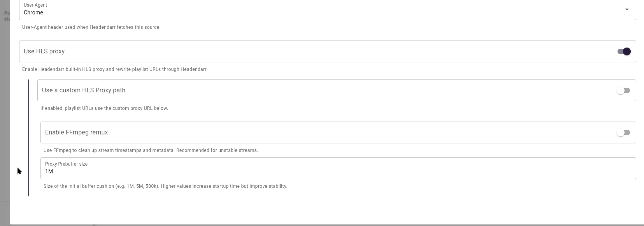Click the FFmpeg remux helper text
This screenshot has height=226, width=644.
tap(151, 150)
